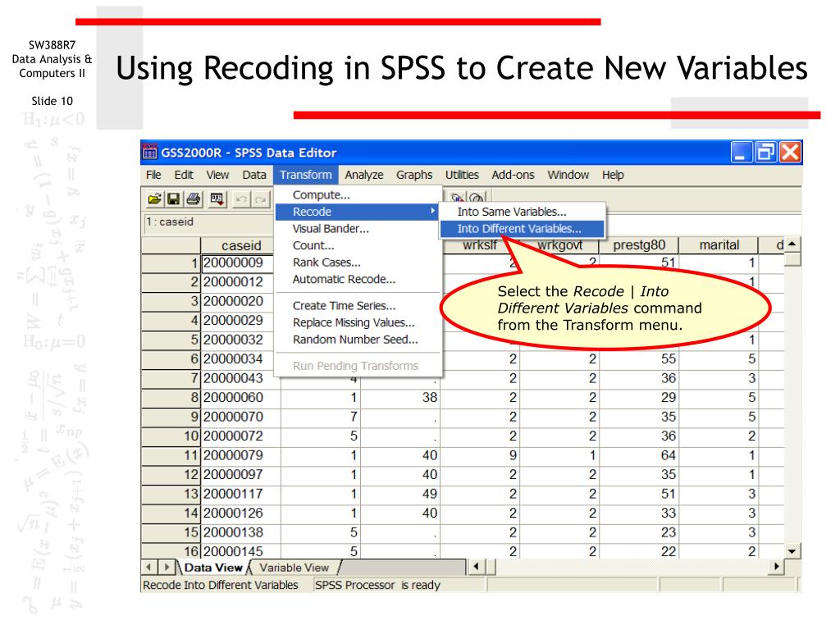Choose Rank Cases... menu item
The height and width of the screenshot is (630, 840).
(358, 262)
